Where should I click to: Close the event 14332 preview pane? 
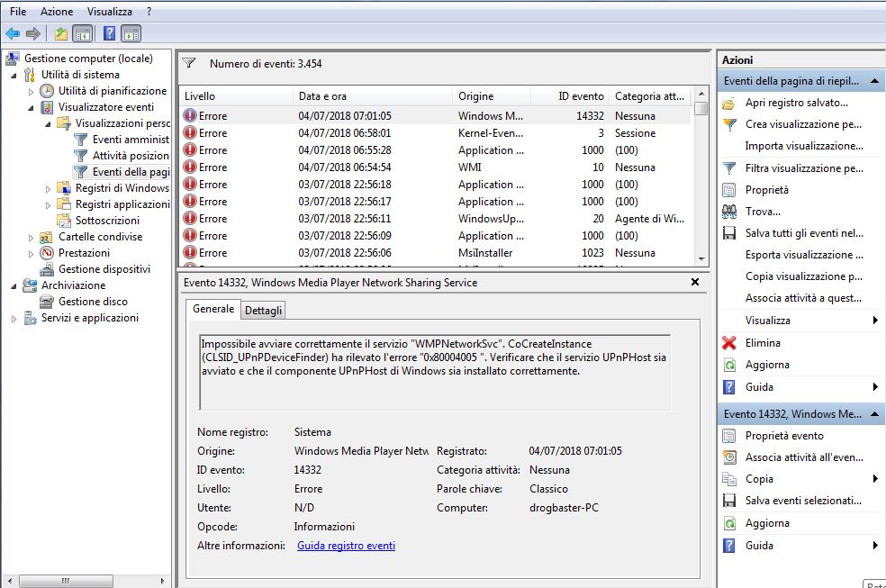(x=694, y=282)
